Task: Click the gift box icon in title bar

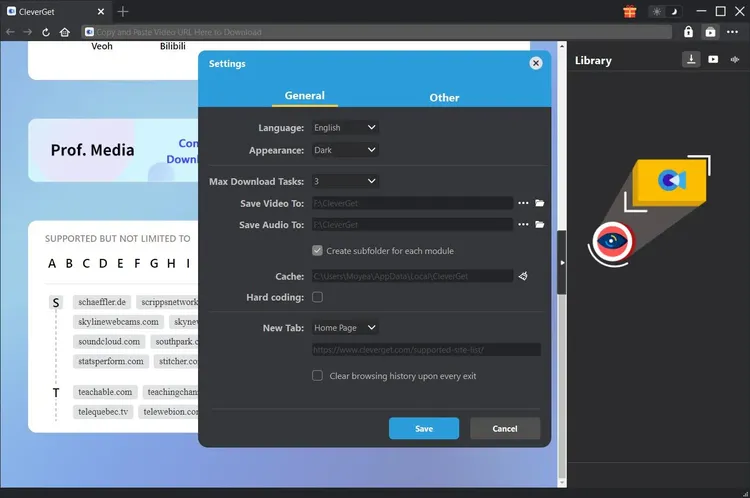Action: coord(629,12)
